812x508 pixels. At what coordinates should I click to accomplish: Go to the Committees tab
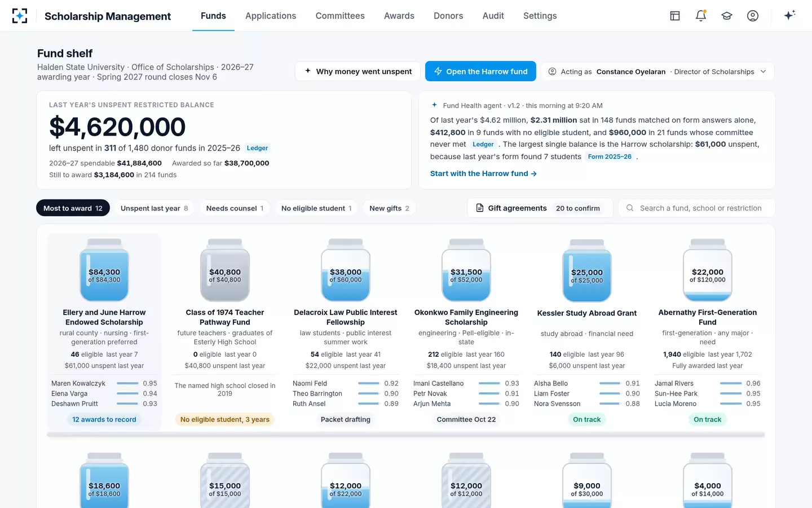(340, 16)
